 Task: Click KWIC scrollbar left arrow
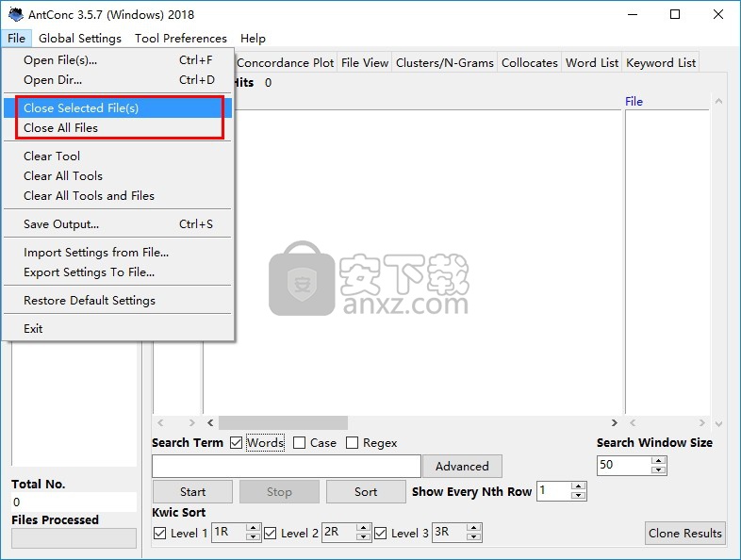[x=210, y=422]
